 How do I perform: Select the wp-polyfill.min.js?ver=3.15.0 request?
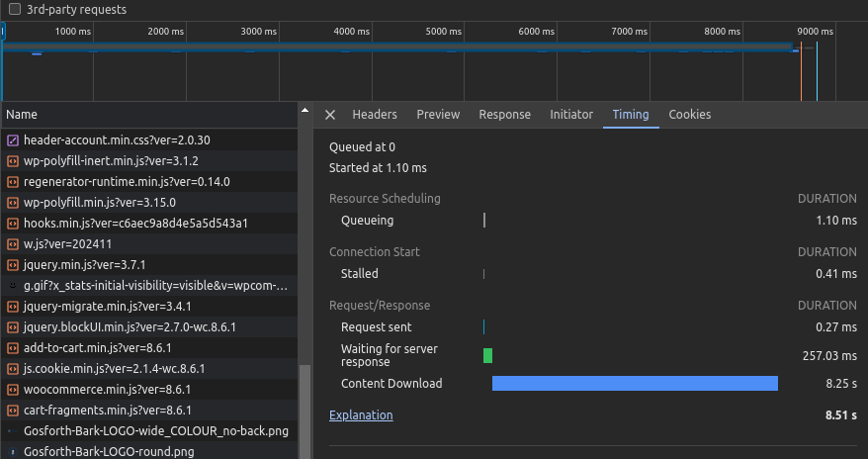(149, 203)
